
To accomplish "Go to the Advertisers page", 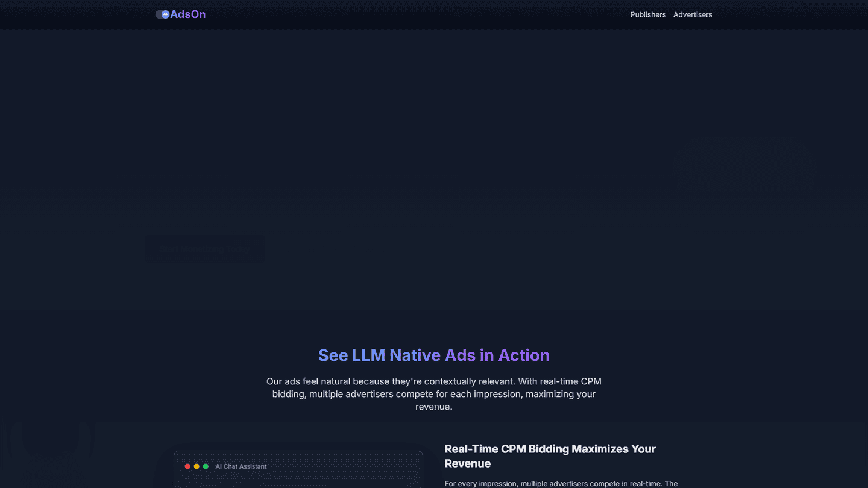I will (693, 14).
